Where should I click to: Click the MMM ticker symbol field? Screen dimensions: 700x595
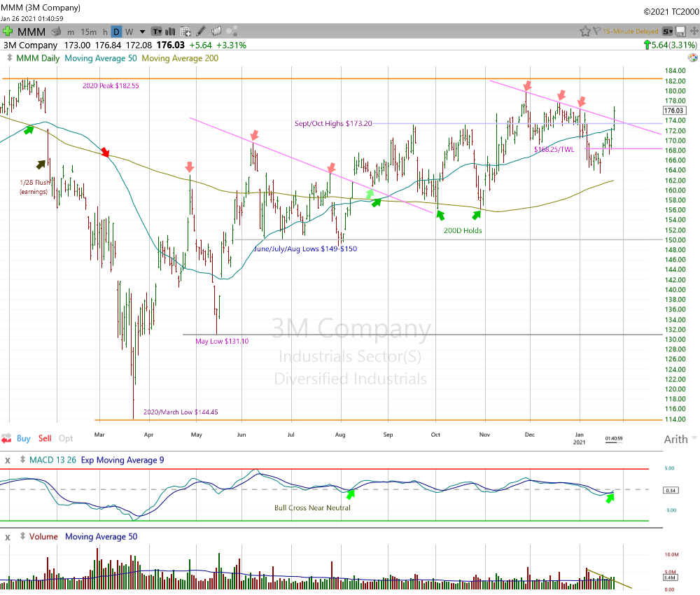pos(31,31)
